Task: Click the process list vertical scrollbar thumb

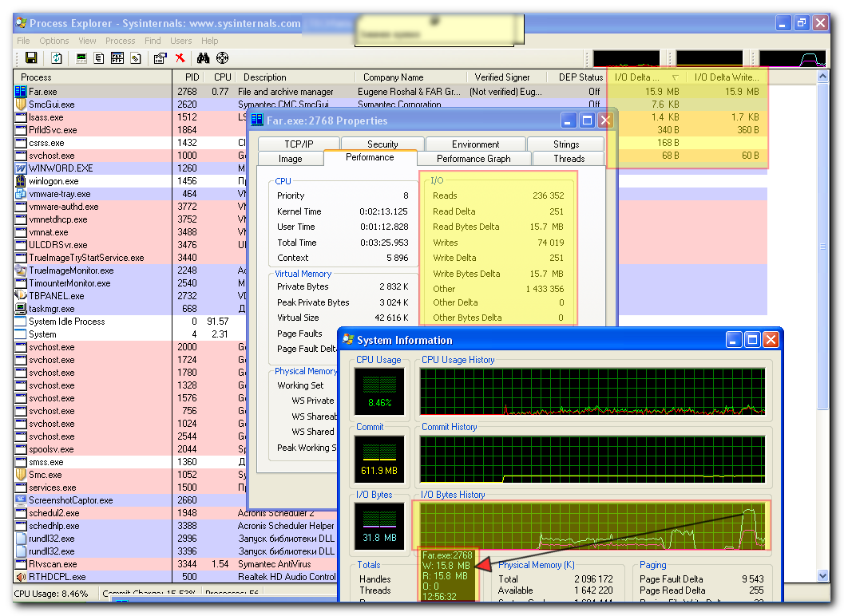Action: tap(822, 246)
